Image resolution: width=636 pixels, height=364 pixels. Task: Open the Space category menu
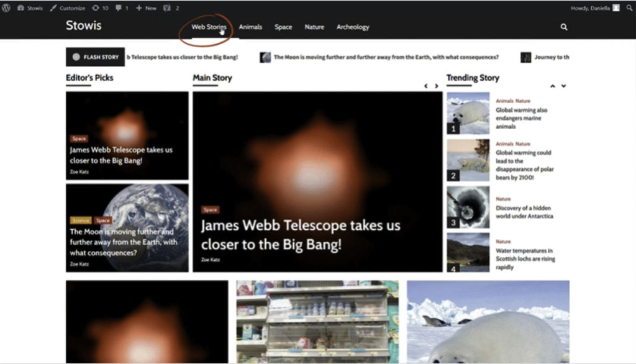(x=283, y=27)
